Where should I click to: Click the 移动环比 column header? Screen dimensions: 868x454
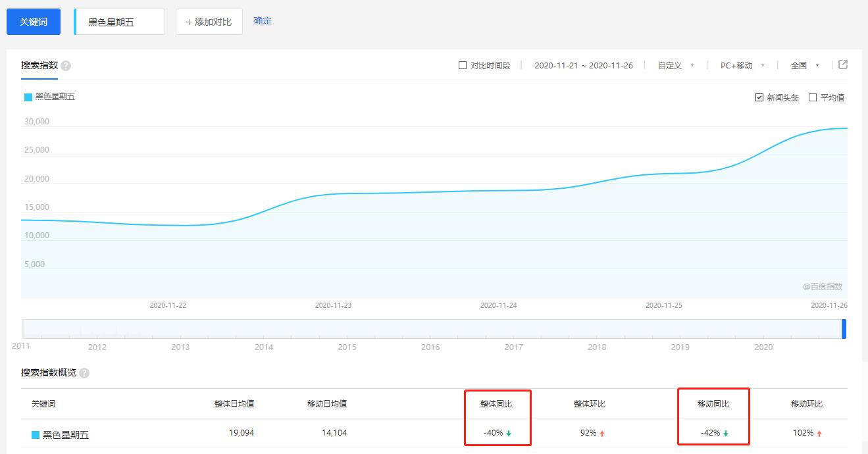point(807,403)
